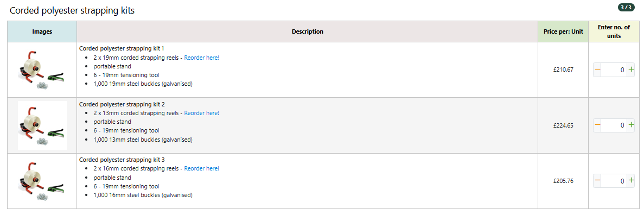The height and width of the screenshot is (215, 644).
Task: Click the Images column header
Action: click(x=42, y=31)
